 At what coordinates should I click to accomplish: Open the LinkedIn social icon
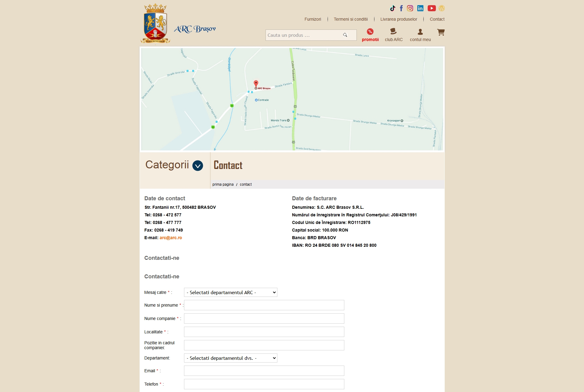[x=420, y=8]
